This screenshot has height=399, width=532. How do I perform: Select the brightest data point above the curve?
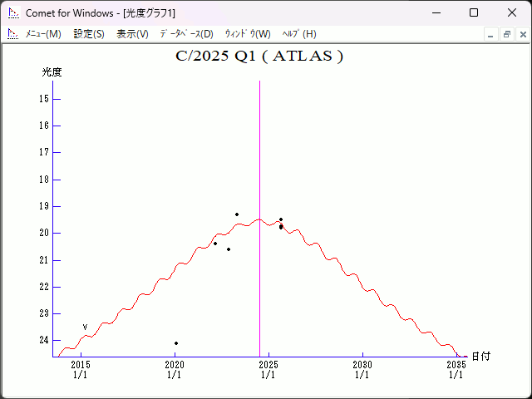(x=237, y=214)
